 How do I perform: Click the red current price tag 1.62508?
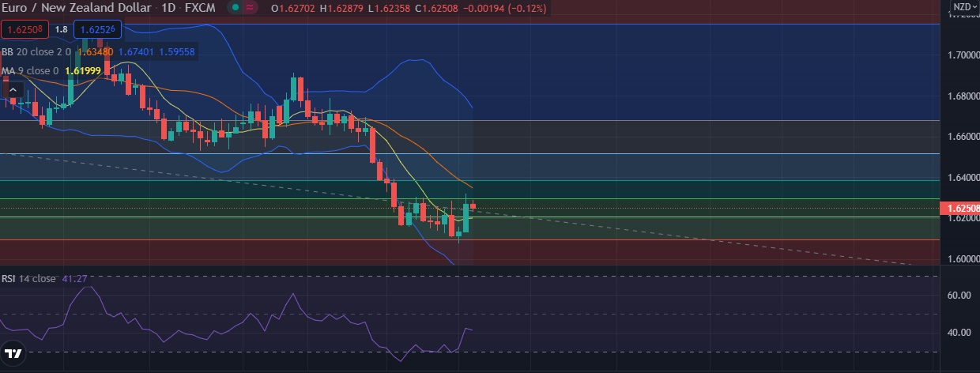[x=959, y=209]
